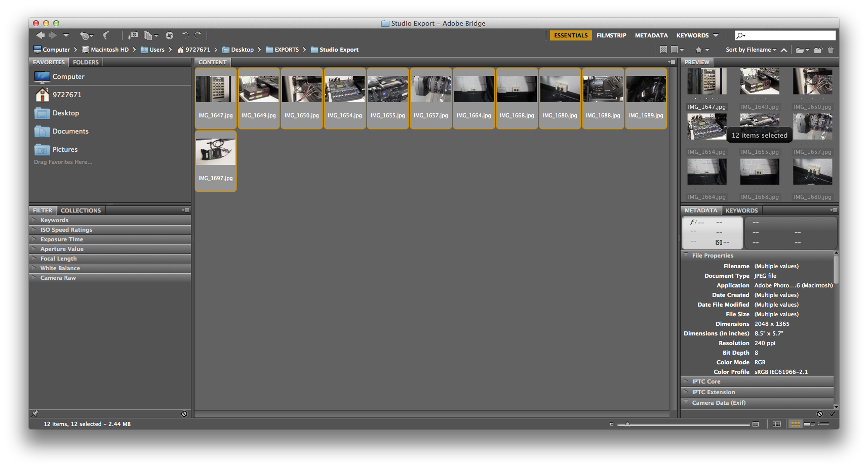Image resolution: width=868 pixels, height=469 pixels.
Task: Toggle keep filter pin icon
Action: [35, 414]
